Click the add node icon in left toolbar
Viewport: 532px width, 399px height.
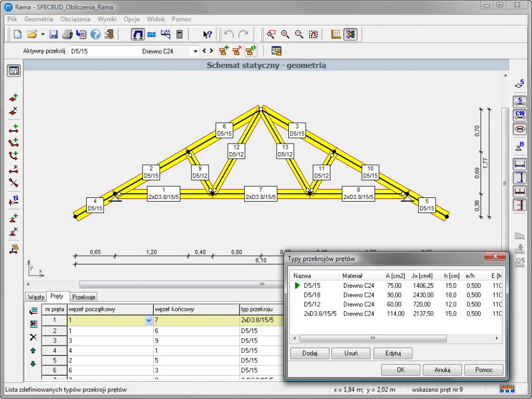pos(14,98)
